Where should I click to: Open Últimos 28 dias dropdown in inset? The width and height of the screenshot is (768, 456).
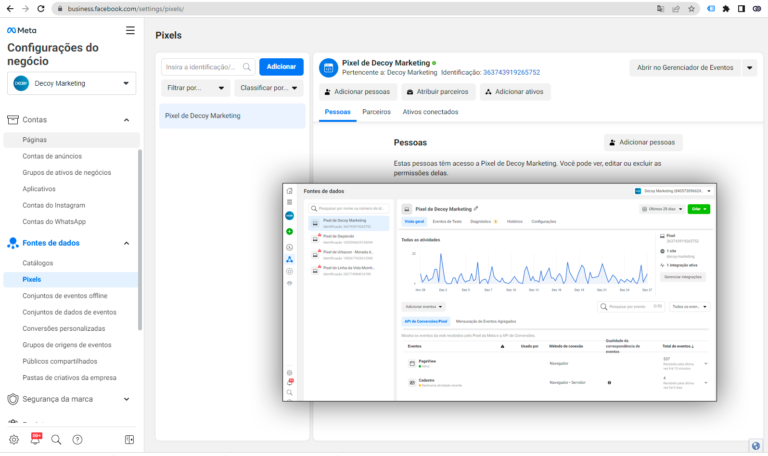tap(662, 209)
